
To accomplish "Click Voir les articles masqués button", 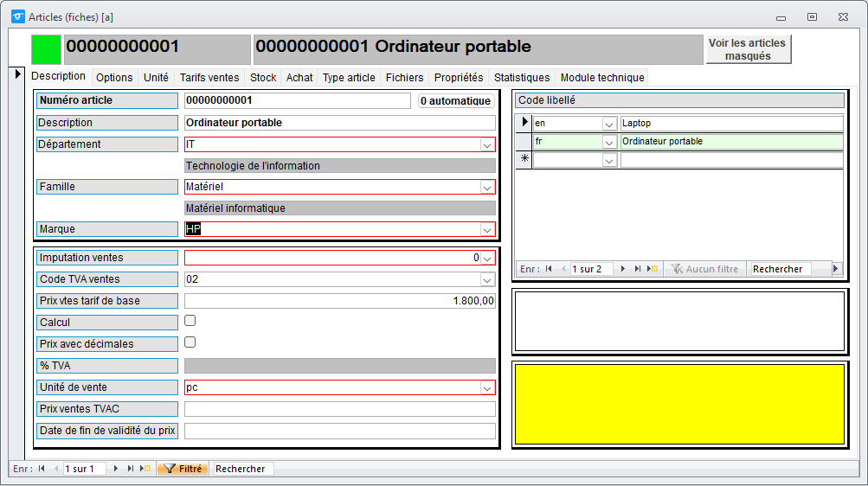I will (x=748, y=49).
